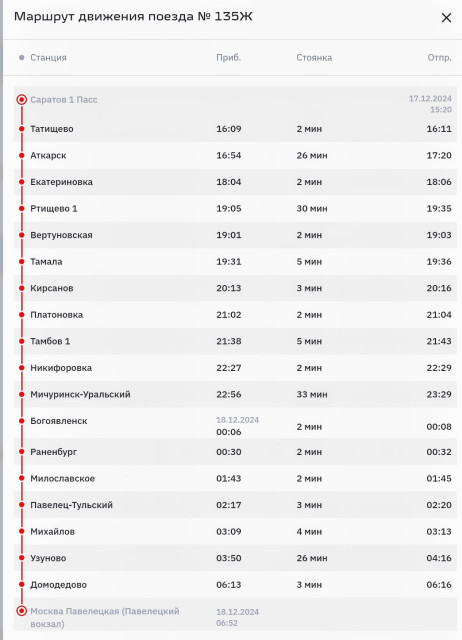Click Москва Павелецкая terminal station name

104,617
